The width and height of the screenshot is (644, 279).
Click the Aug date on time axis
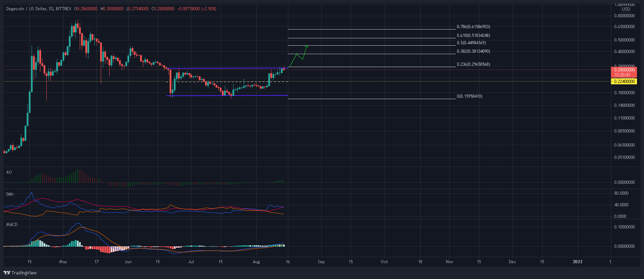pos(256,262)
